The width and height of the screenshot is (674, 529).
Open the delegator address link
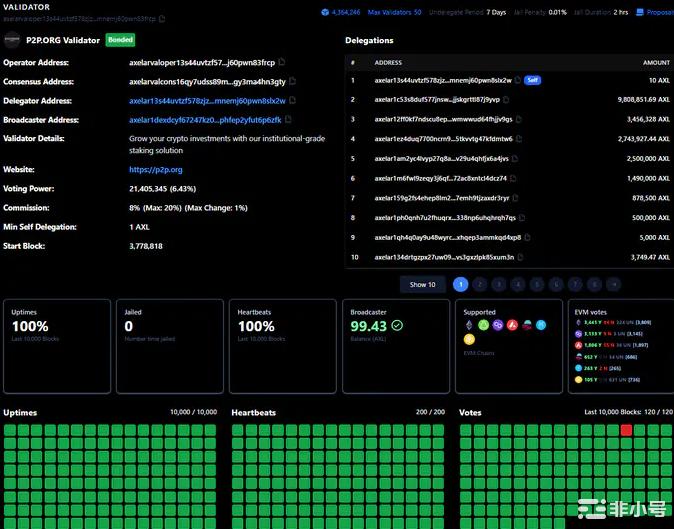click(207, 101)
